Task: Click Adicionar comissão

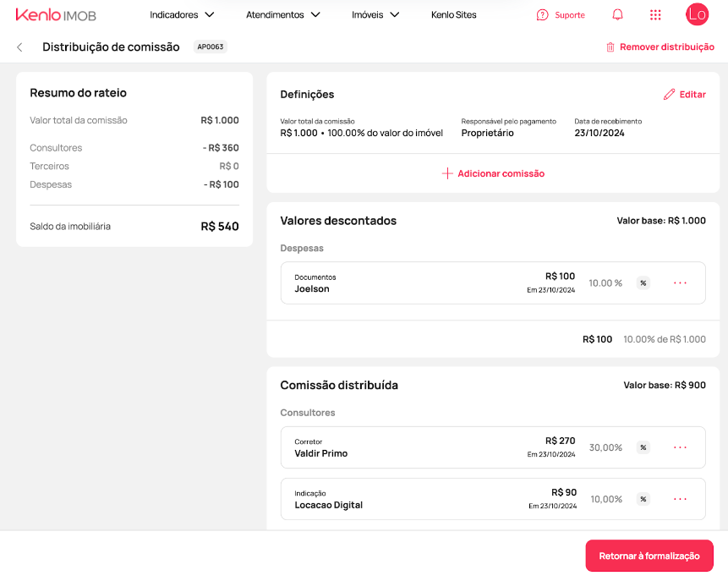Action: [501, 173]
